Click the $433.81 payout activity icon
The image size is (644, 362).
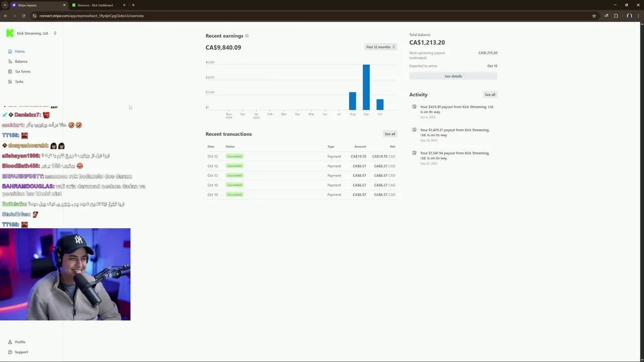coord(414,107)
